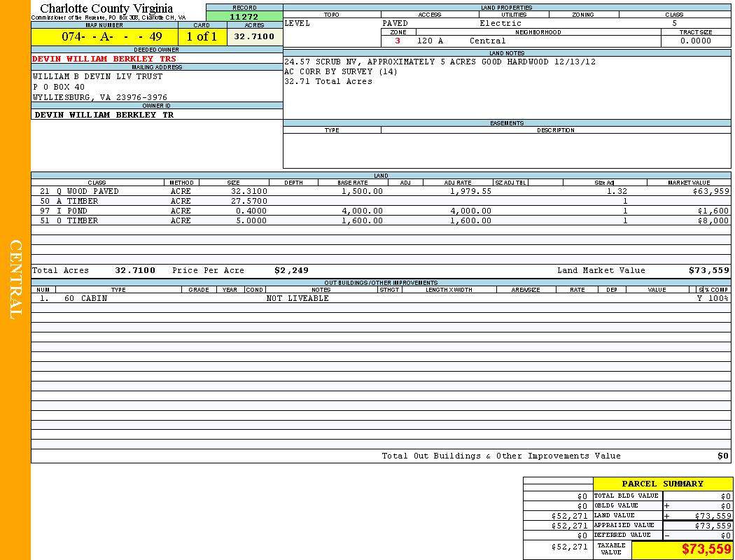Click the red taxable value amount
Screen dimensions: 735x560
click(706, 549)
